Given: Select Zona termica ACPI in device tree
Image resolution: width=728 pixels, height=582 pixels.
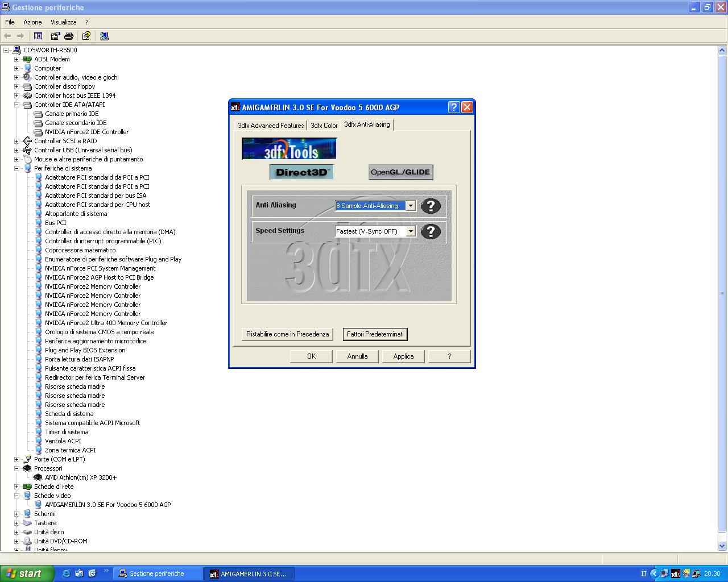Looking at the screenshot, I should (71, 450).
